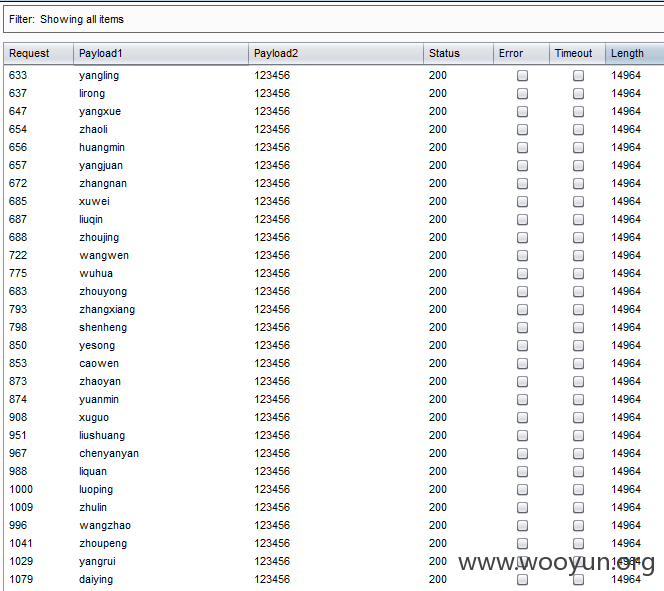Select the row with payload zhangxiang
664x591 pixels.
(x=334, y=309)
